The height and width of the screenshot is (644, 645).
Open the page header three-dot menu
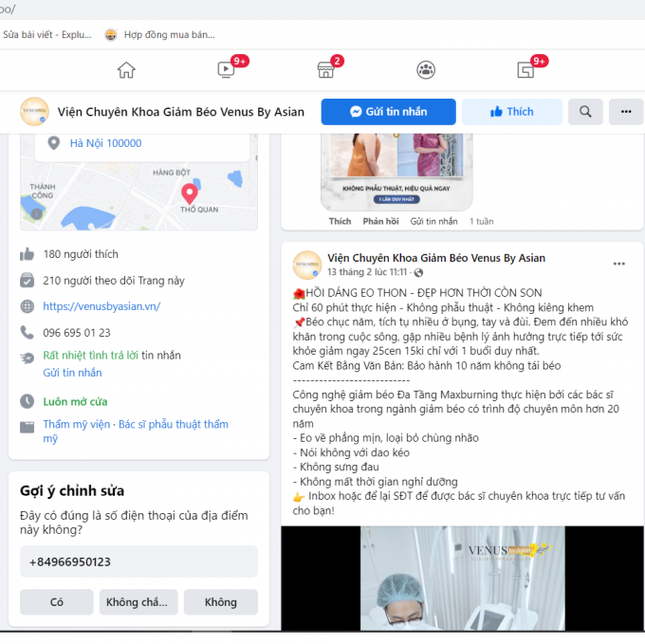(x=626, y=112)
